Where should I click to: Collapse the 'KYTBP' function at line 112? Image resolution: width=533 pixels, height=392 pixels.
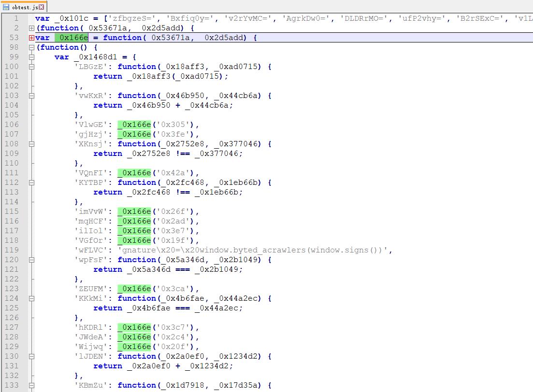31,183
